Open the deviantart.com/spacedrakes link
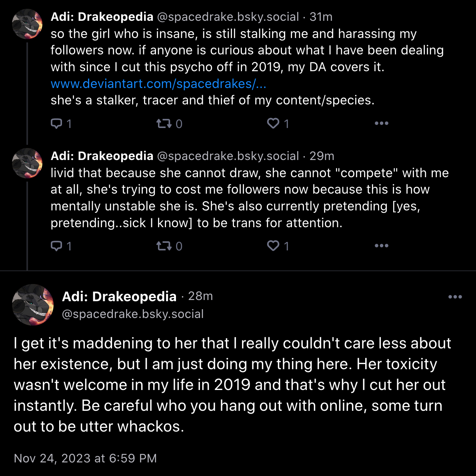This screenshot has height=476, width=476. coord(158,84)
